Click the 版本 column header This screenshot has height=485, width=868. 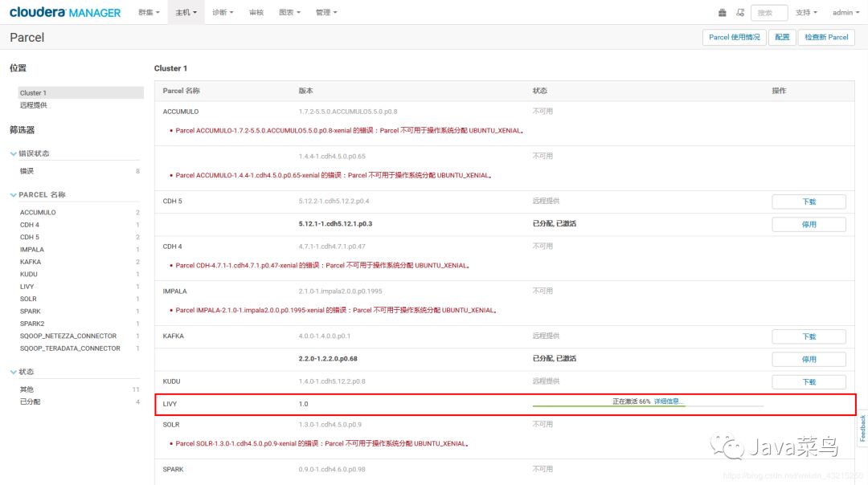(305, 91)
